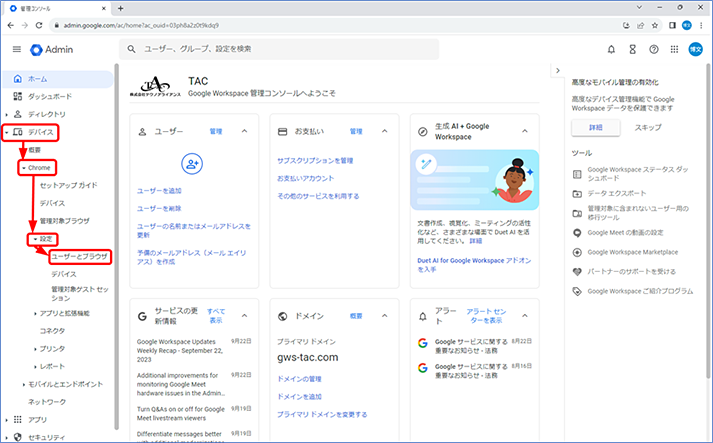The width and height of the screenshot is (713, 443).
Task: Select ホーム in the sidebar
Action: (x=58, y=79)
